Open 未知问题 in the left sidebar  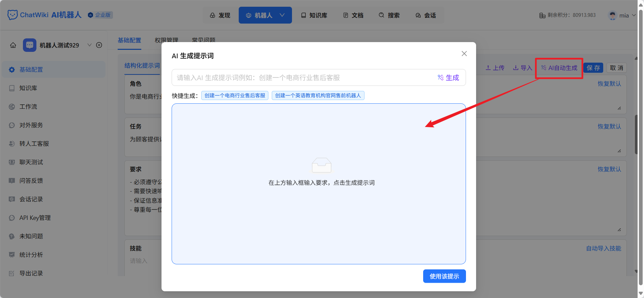[54, 236]
